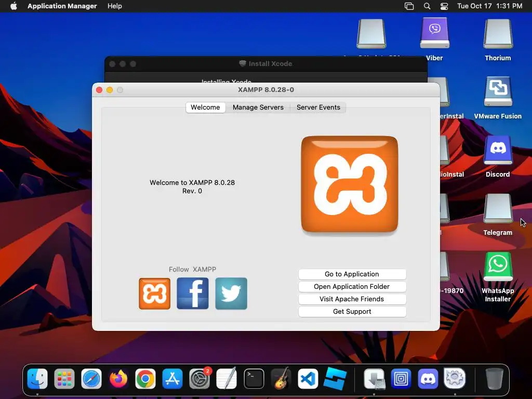Launch Visual Studio Code from Dock

308,378
